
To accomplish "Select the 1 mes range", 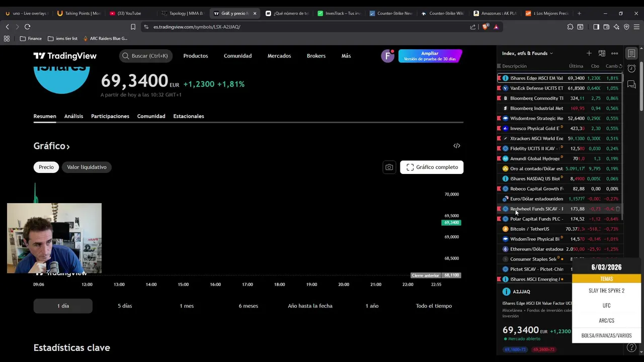I will pyautogui.click(x=187, y=306).
